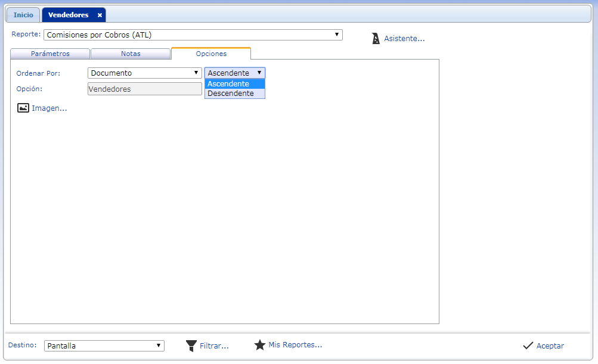Click the Asistente wizard icon
Image resolution: width=598 pixels, height=364 pixels.
[x=376, y=39]
